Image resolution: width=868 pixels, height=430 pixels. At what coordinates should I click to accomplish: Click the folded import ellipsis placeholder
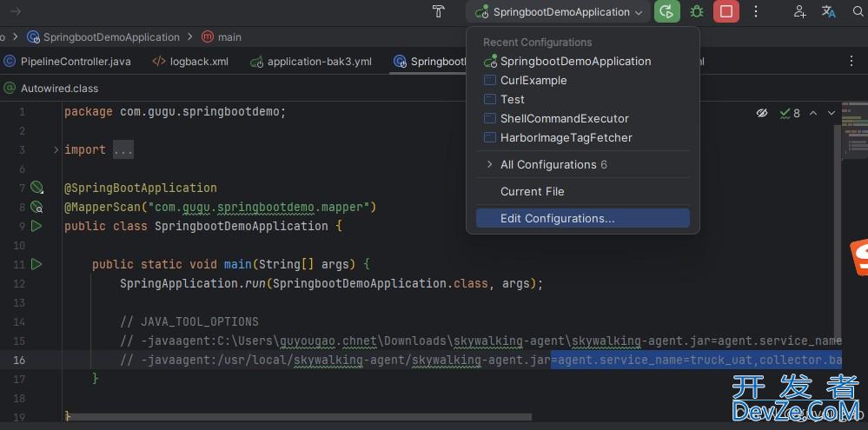123,150
